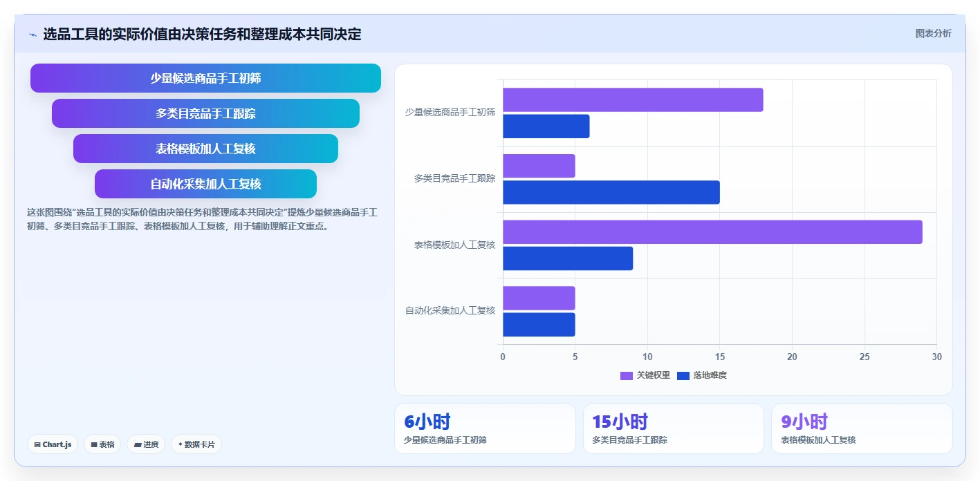Click the 多类目竞品手工跟踪 caption under 15小时

629,440
